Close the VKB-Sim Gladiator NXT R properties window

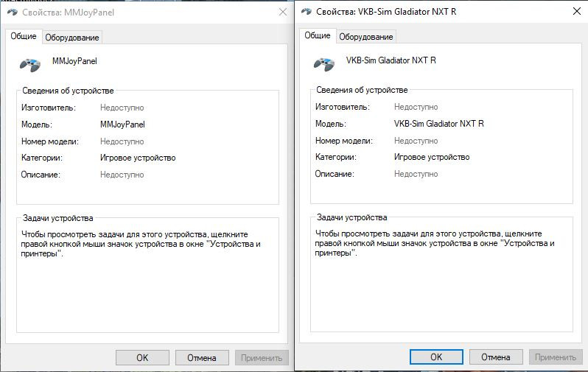577,11
